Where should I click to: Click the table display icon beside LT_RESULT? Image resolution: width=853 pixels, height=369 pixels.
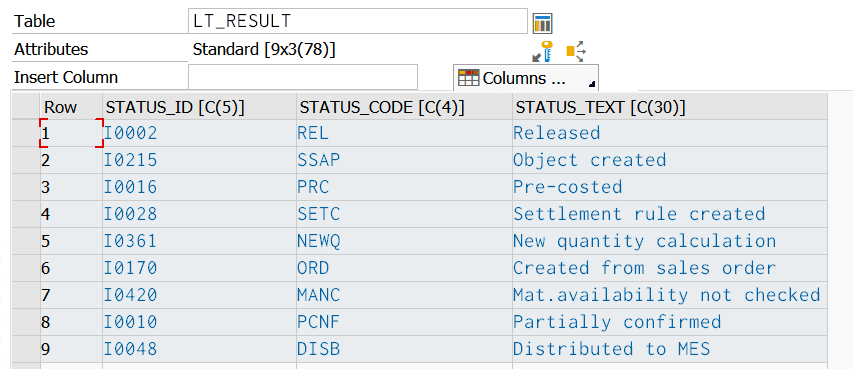543,23
